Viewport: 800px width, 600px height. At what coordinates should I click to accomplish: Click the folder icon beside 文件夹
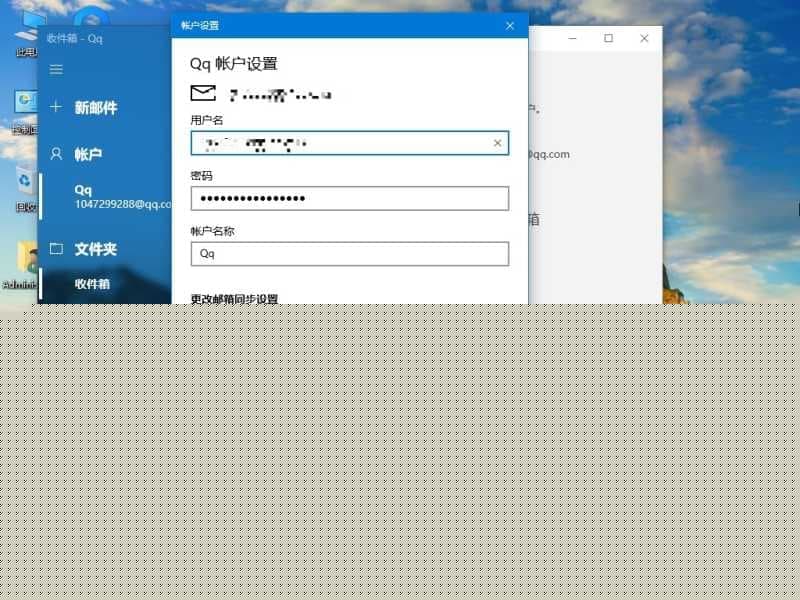[x=56, y=249]
